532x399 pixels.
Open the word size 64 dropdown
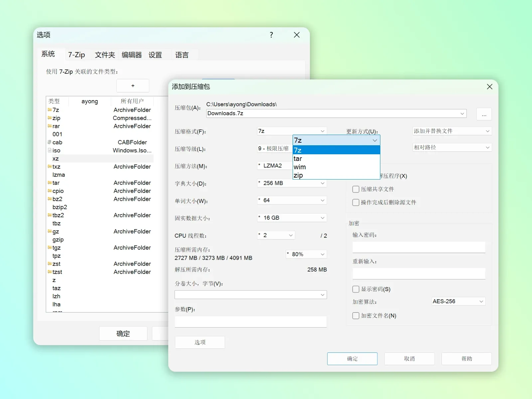click(292, 200)
